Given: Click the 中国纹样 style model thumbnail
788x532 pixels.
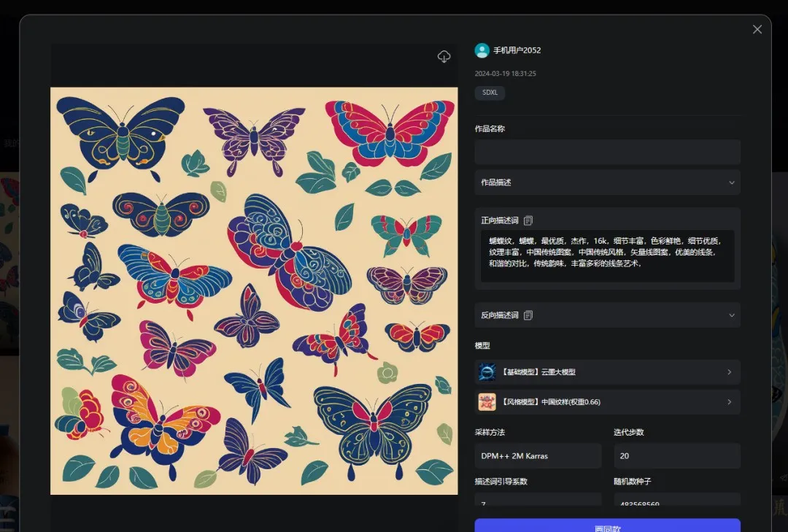Looking at the screenshot, I should click(x=487, y=402).
